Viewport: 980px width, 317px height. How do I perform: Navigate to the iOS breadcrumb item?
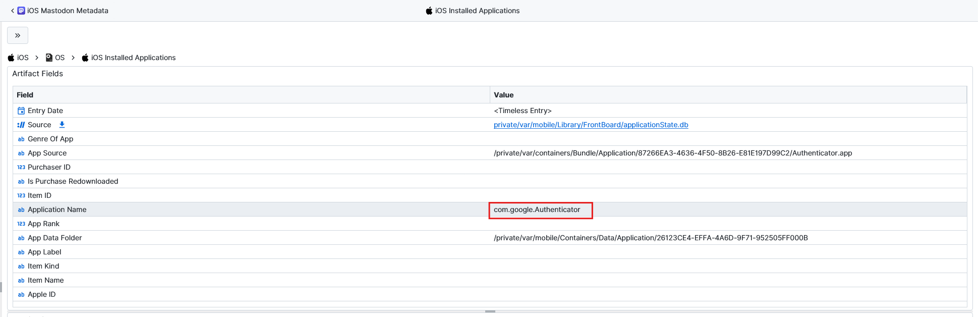pos(23,58)
